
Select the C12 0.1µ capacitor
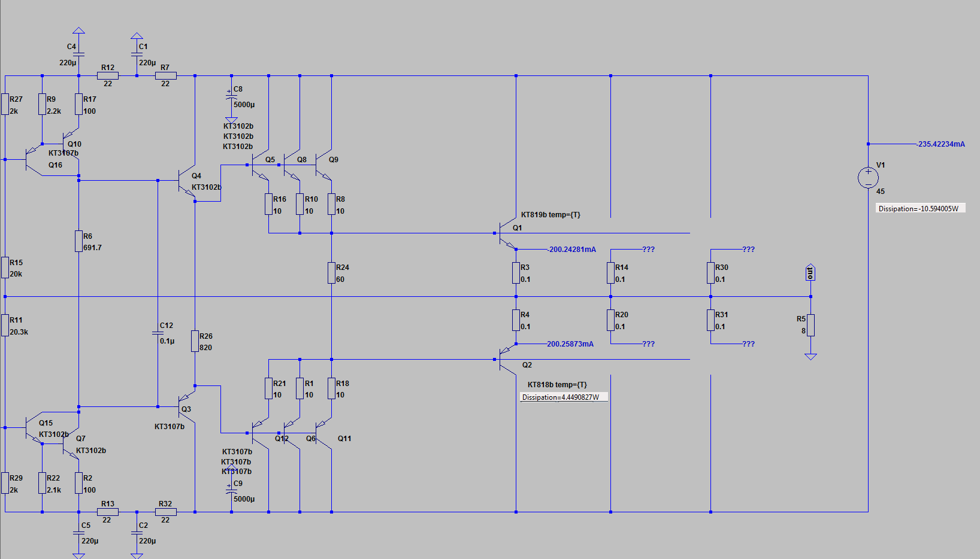coord(158,333)
